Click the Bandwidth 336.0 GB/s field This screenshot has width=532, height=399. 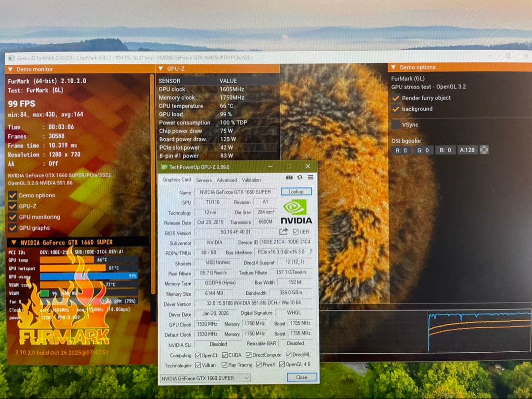(291, 292)
